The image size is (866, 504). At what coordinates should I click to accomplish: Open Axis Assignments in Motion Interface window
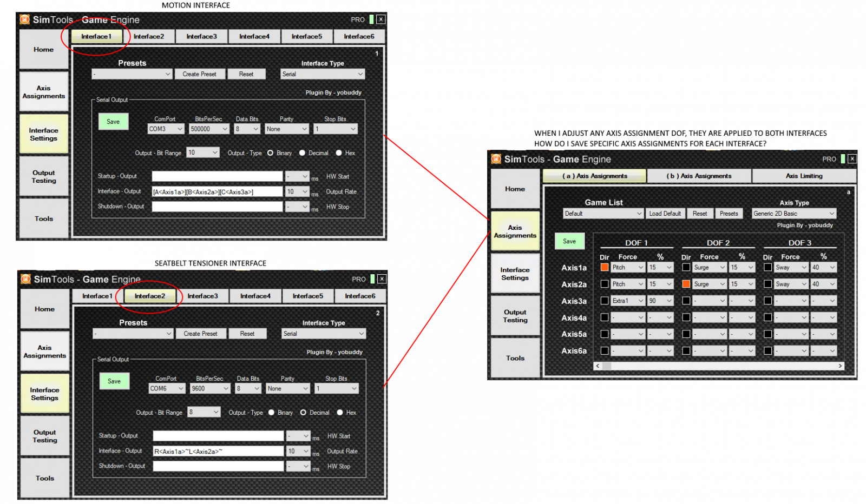coord(44,92)
